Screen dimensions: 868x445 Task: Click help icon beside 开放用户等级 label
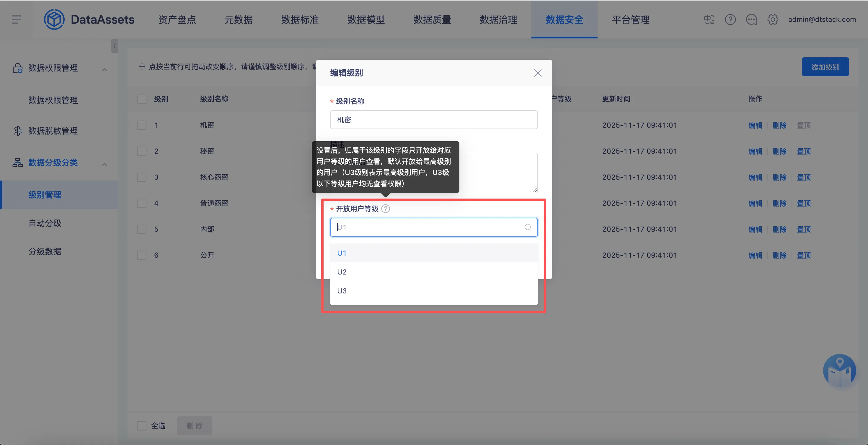click(x=386, y=209)
